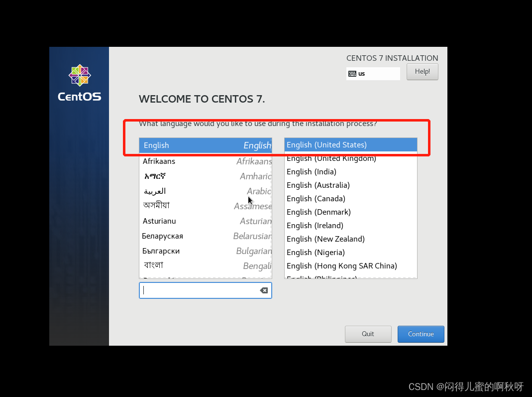The height and width of the screenshot is (397, 532).
Task: Click the Continue button
Action: 421,334
